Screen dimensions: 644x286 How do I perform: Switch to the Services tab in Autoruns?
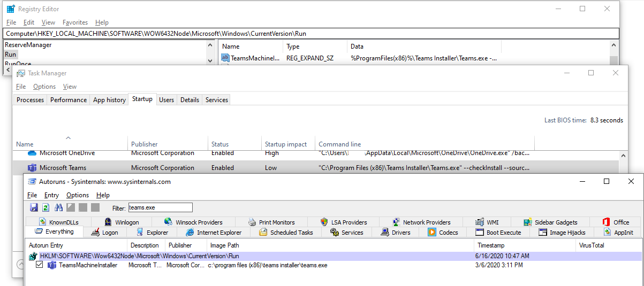pyautogui.click(x=347, y=232)
